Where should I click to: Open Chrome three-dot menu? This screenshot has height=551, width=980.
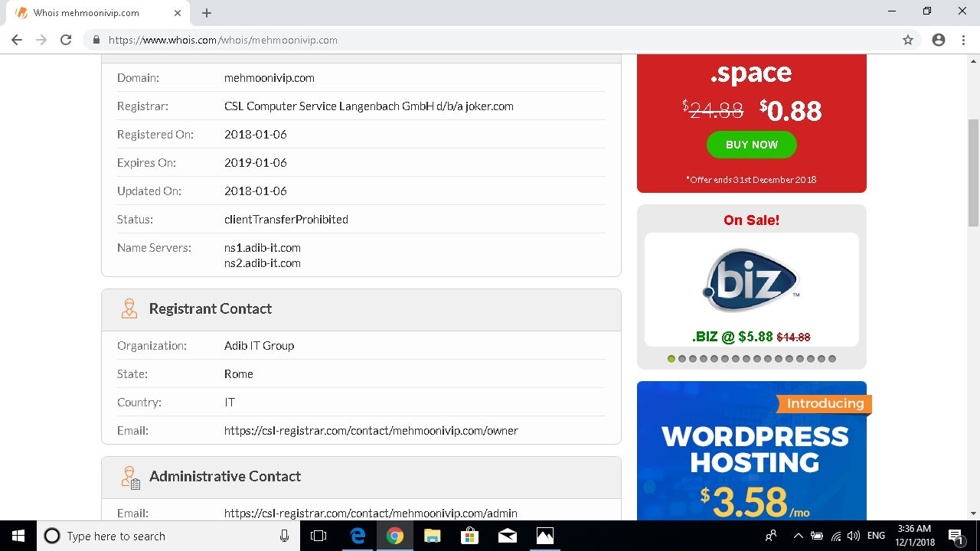tap(963, 40)
